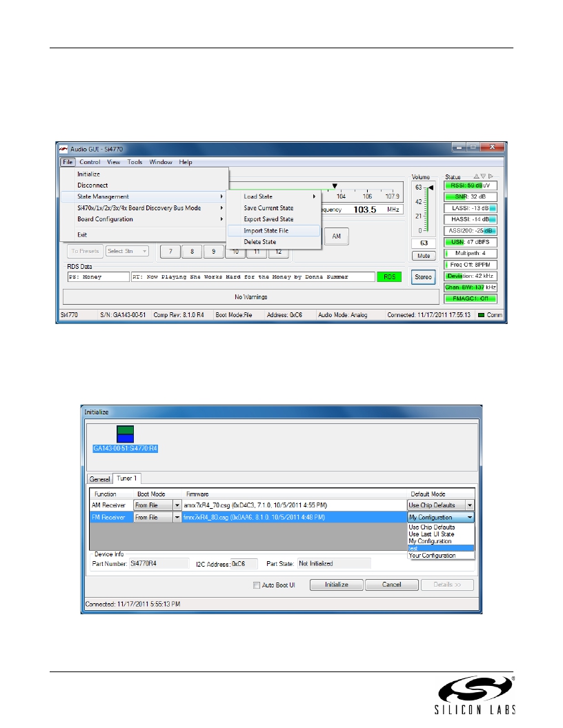
Task: Select the AM Receiver row
Action: (x=282, y=505)
